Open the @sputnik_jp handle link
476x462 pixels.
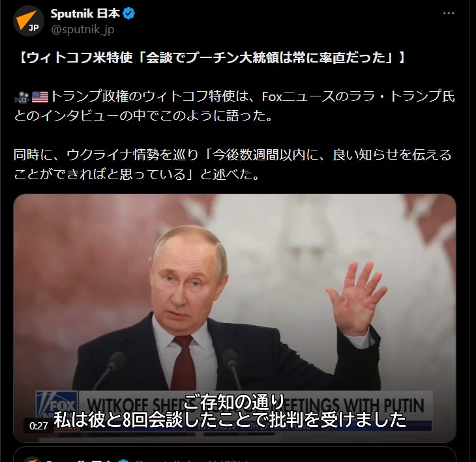click(x=83, y=30)
